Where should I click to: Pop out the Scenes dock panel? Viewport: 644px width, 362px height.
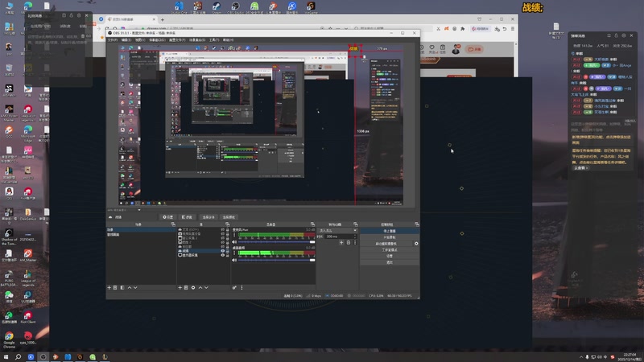pyautogui.click(x=173, y=224)
